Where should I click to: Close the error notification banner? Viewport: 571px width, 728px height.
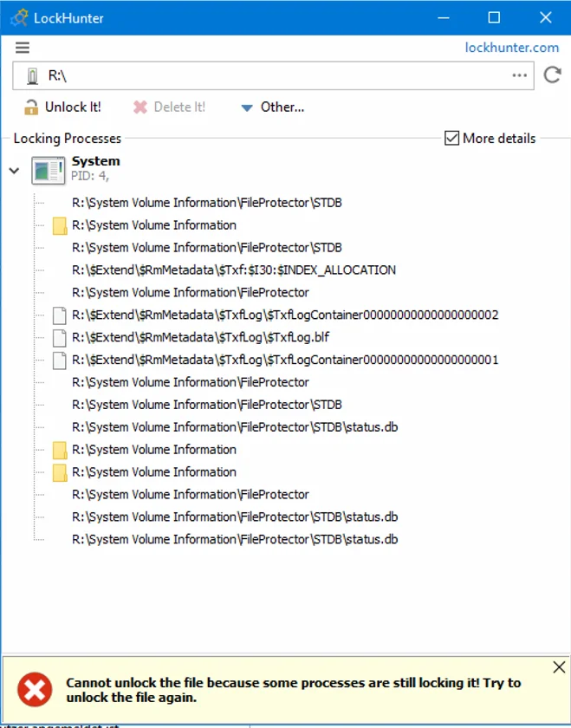coord(559,667)
